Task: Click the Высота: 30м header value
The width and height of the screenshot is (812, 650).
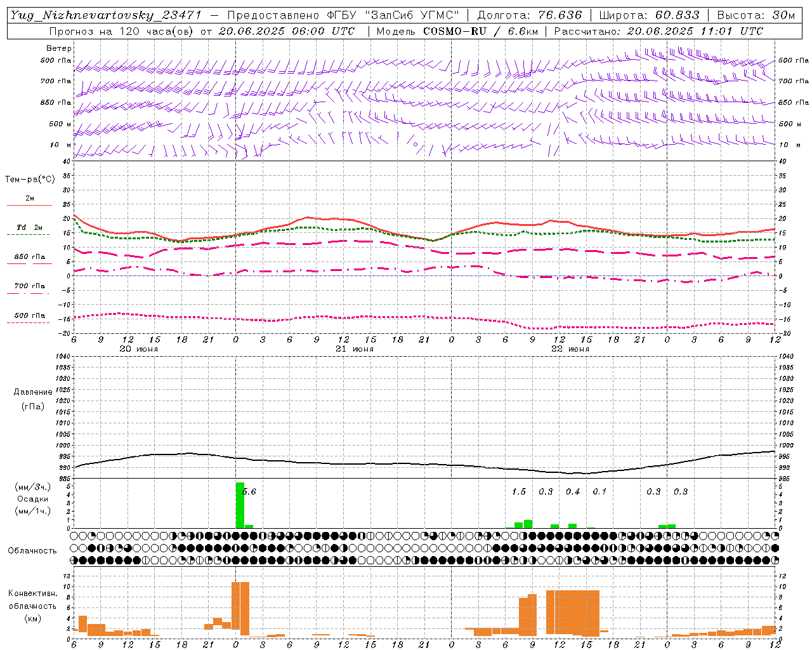Action: click(x=756, y=15)
